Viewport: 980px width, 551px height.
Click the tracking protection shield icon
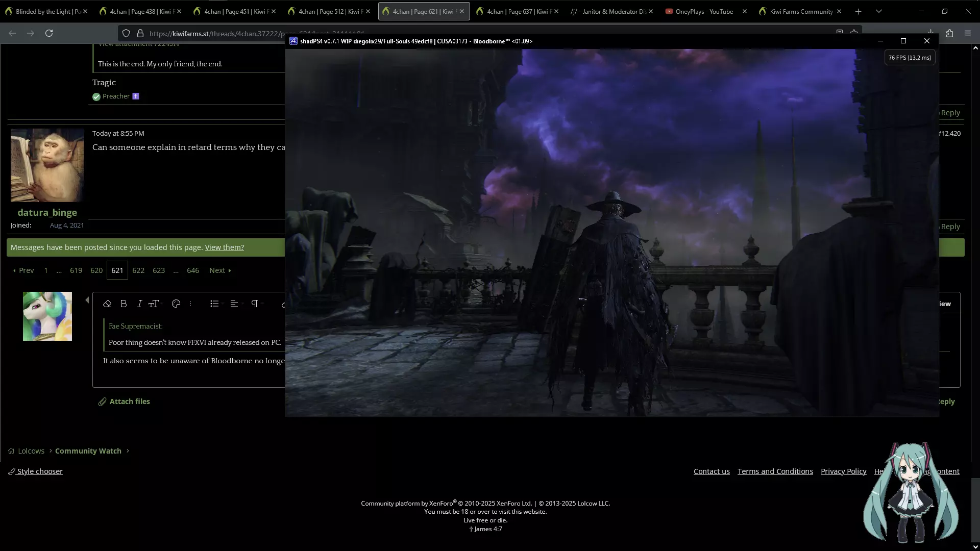point(126,33)
